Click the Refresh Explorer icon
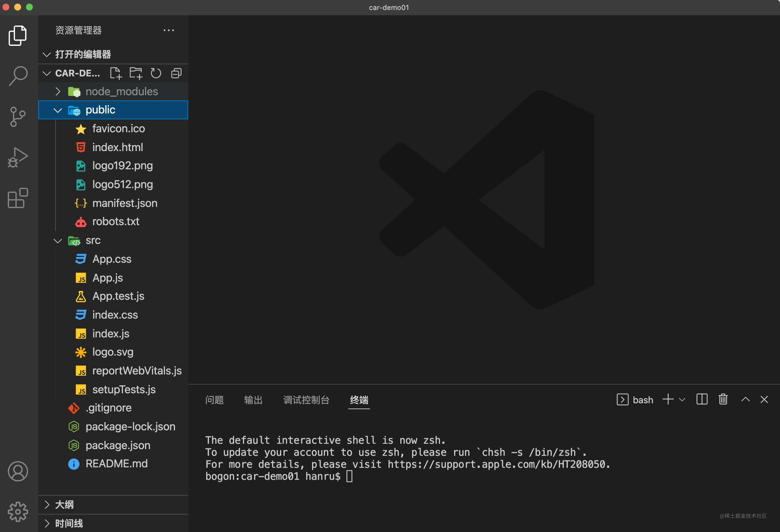780x532 pixels. click(x=156, y=73)
